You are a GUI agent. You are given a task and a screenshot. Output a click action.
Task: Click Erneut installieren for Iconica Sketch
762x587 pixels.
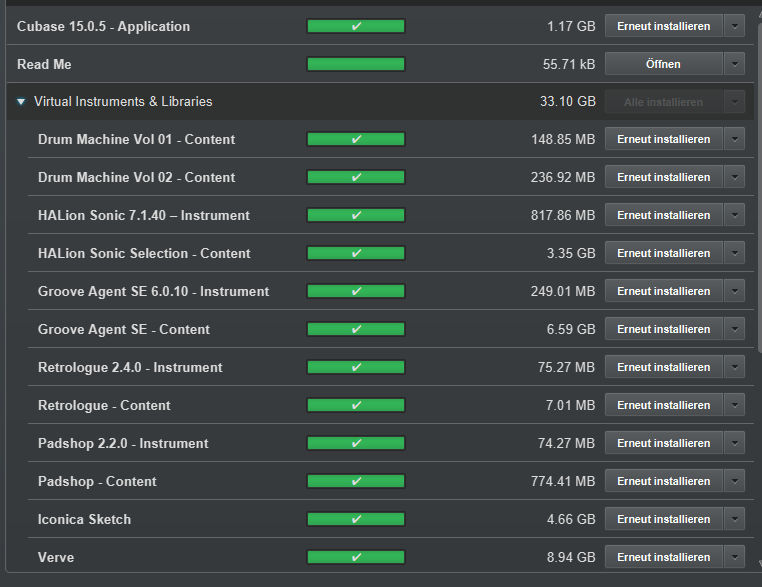tap(663, 519)
